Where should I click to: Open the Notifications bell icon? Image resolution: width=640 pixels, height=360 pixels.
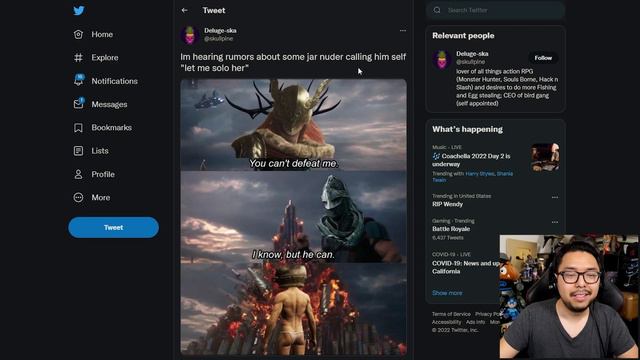click(78, 80)
